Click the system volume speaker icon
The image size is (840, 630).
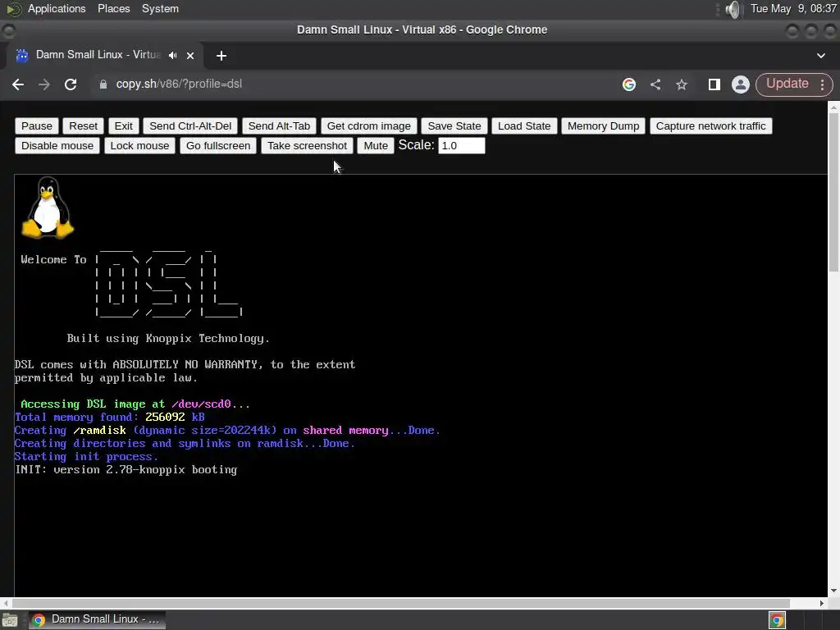click(733, 9)
